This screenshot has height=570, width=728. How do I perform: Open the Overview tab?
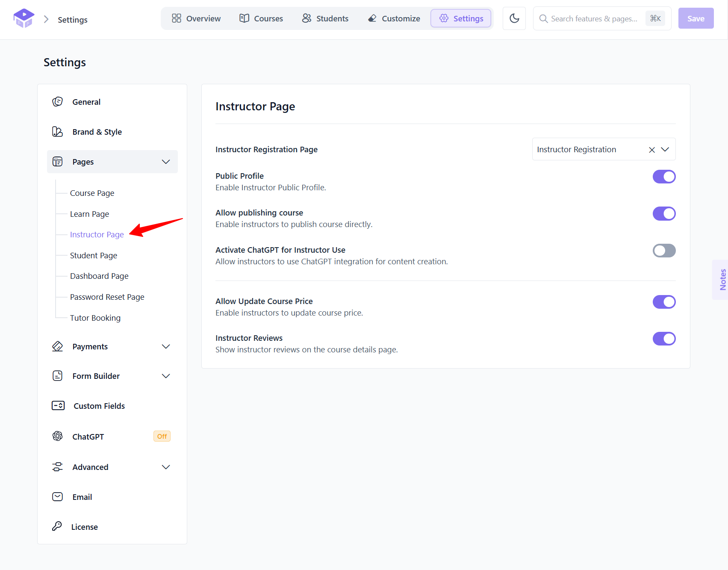pyautogui.click(x=196, y=18)
